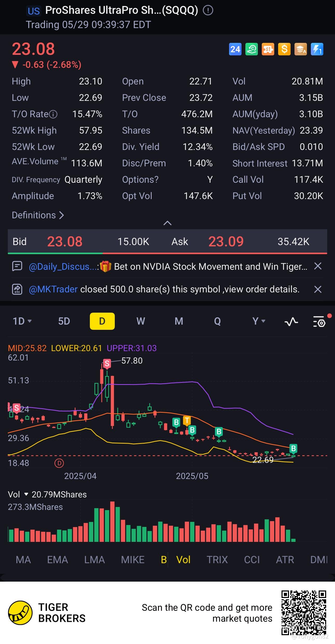This screenshot has height=644, width=335.
Task: Tap the Bollinger MID:25.82 label
Action: coord(27,348)
